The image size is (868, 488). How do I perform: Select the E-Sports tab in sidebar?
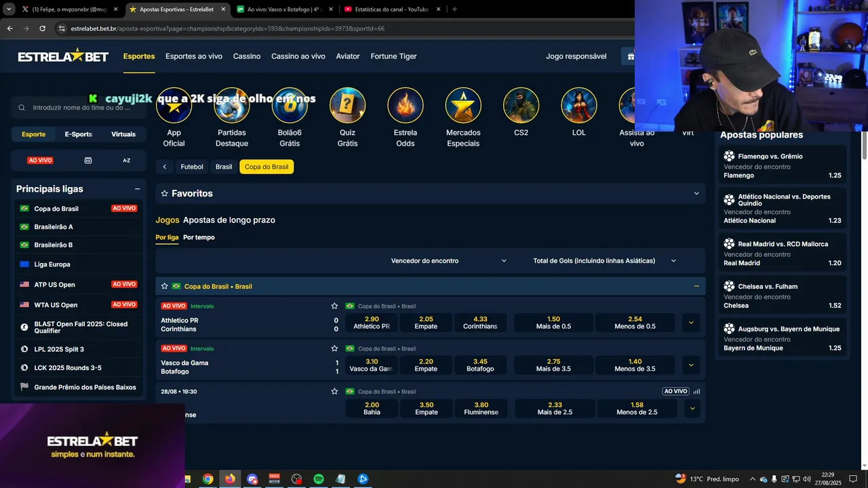tap(78, 134)
